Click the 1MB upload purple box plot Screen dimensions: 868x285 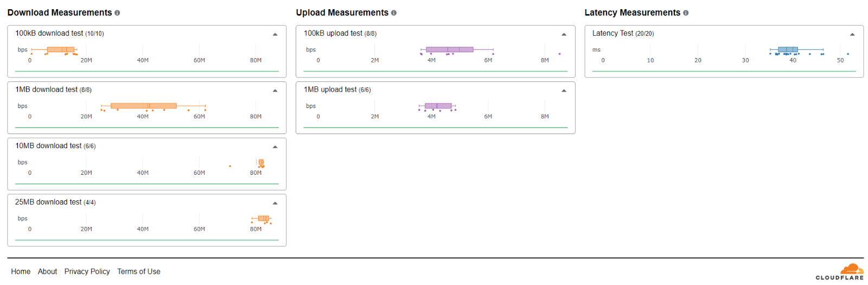pos(438,106)
